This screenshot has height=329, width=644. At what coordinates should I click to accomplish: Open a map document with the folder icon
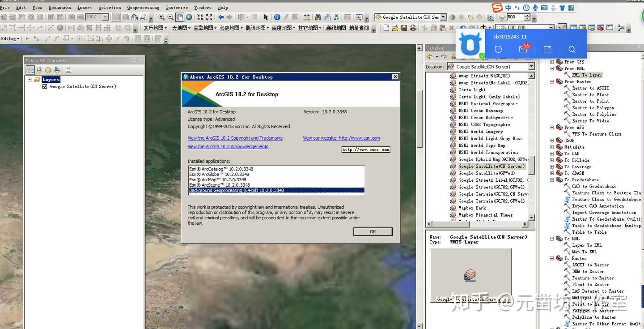coord(395,28)
